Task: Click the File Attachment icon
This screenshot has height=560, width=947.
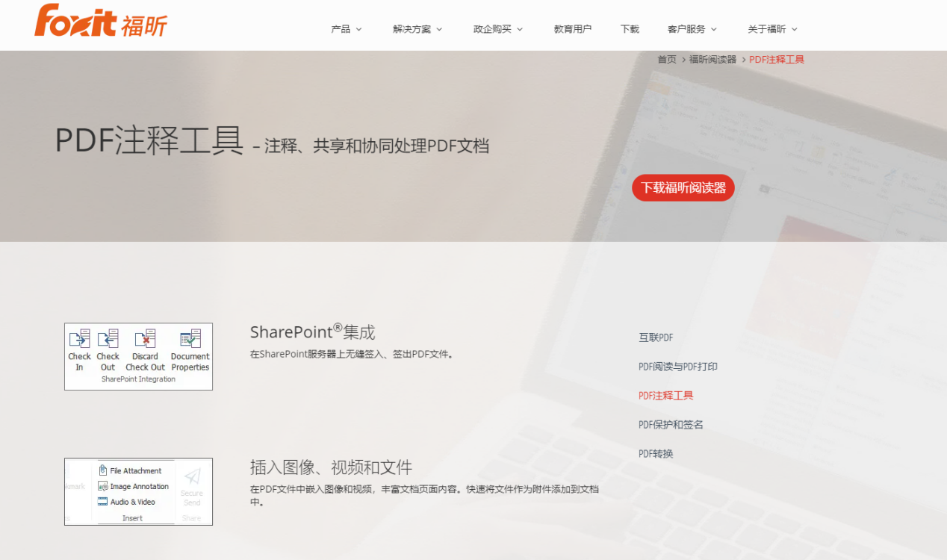Action: pos(103,471)
